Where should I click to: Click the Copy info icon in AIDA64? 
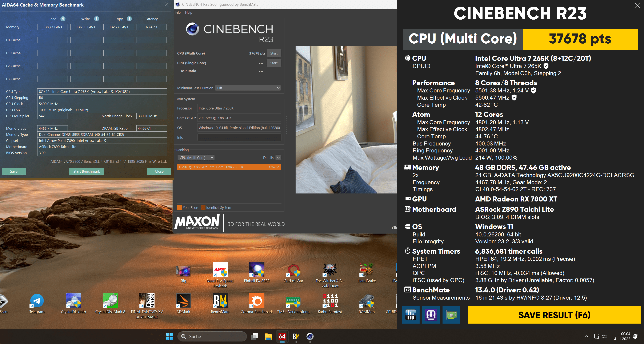pos(129,19)
